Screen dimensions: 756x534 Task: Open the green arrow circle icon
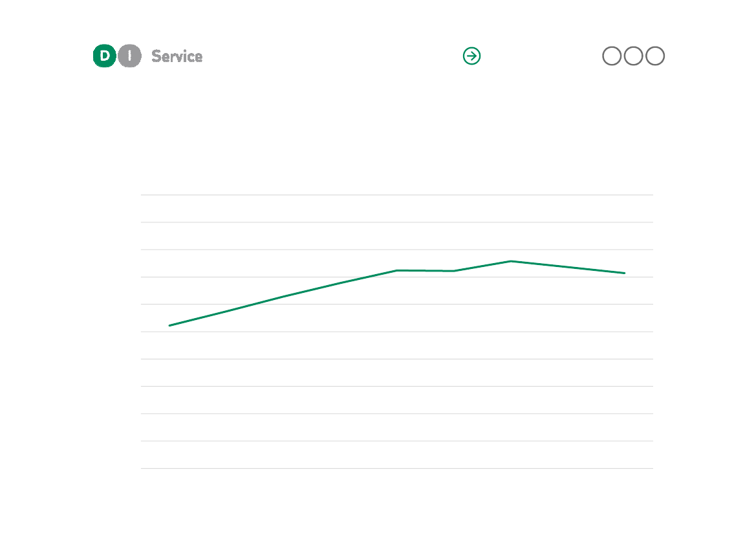coord(471,56)
